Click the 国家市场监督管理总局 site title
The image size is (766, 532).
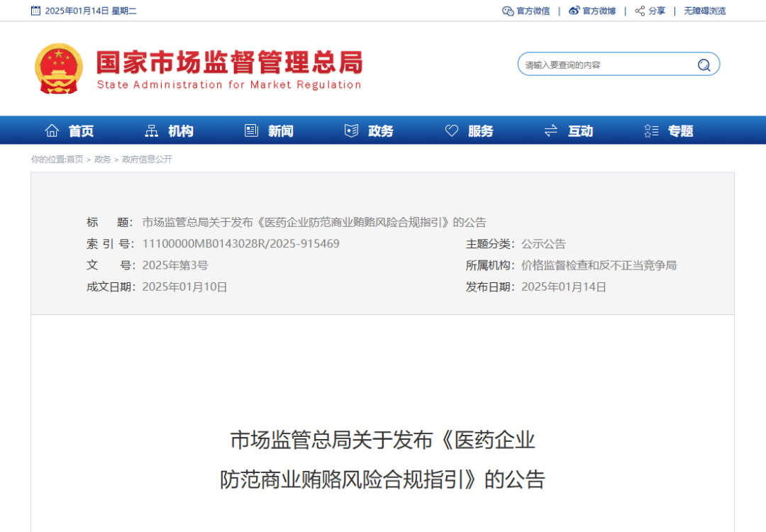[x=230, y=62]
